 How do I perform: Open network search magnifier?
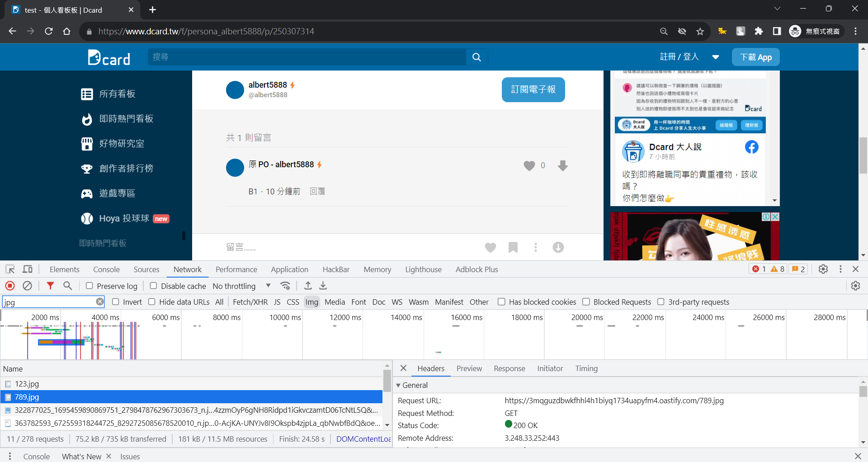(67, 286)
